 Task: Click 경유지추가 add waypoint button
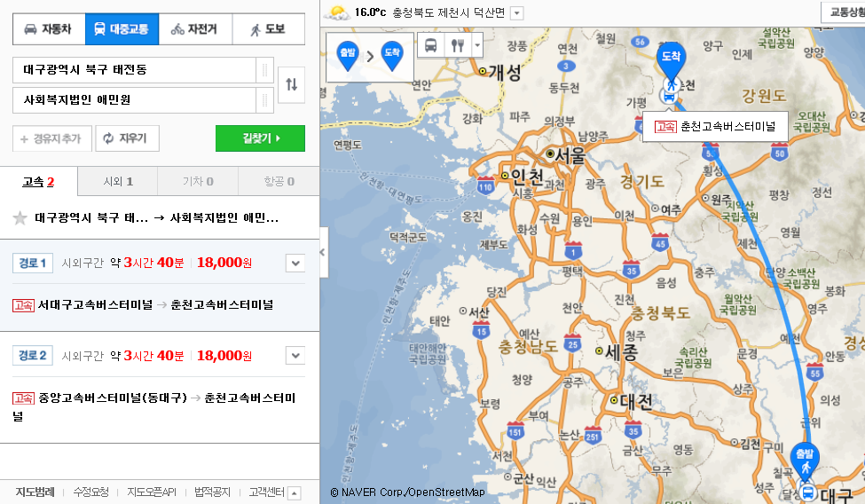(x=53, y=138)
